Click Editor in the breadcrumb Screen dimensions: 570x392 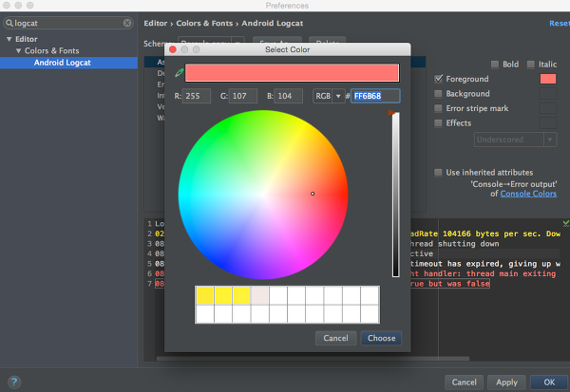(x=156, y=23)
